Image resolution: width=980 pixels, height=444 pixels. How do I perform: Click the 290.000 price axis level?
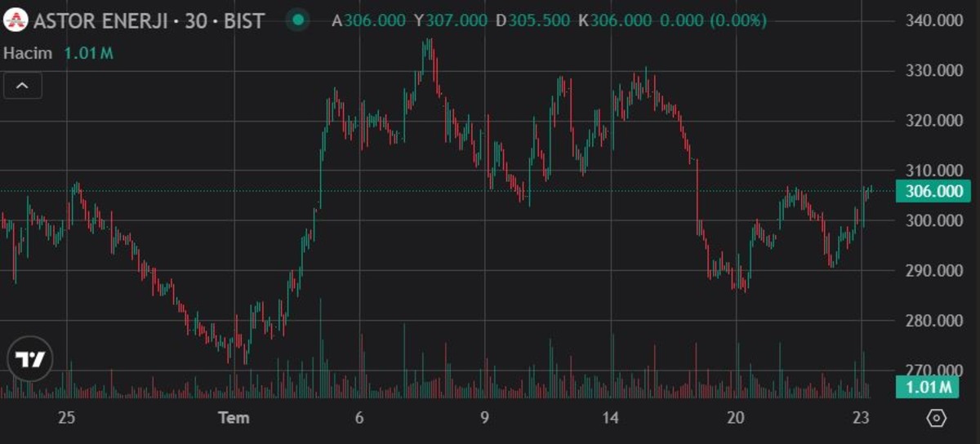(x=935, y=271)
